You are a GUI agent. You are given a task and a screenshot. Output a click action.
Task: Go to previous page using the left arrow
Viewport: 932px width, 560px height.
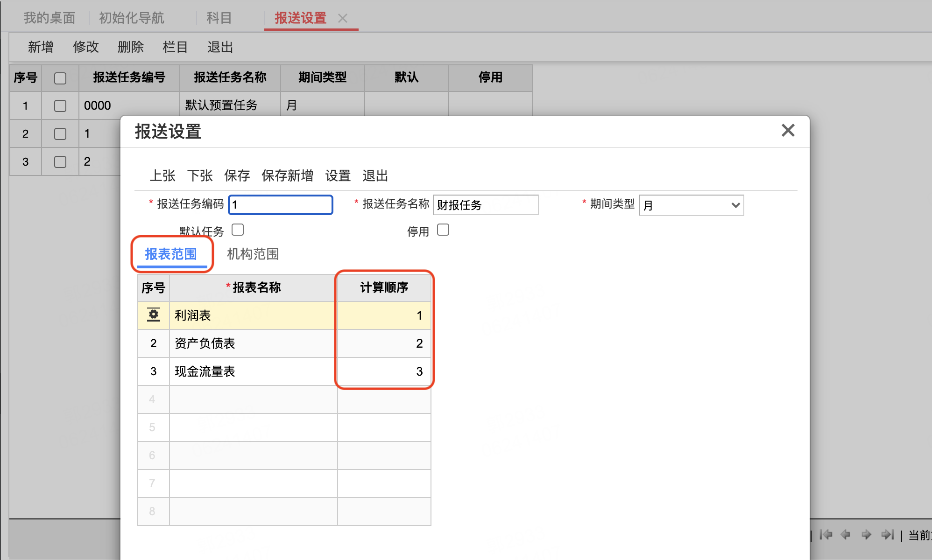845,534
